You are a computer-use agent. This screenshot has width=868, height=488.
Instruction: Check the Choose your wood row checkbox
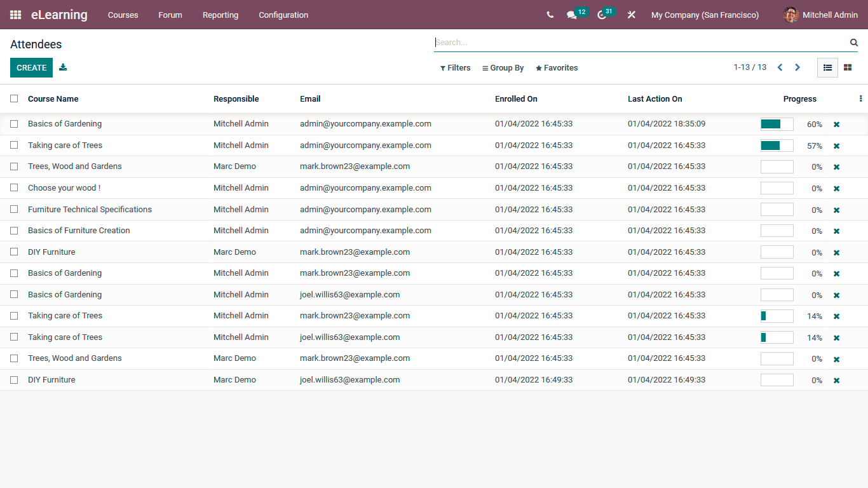[x=14, y=187]
